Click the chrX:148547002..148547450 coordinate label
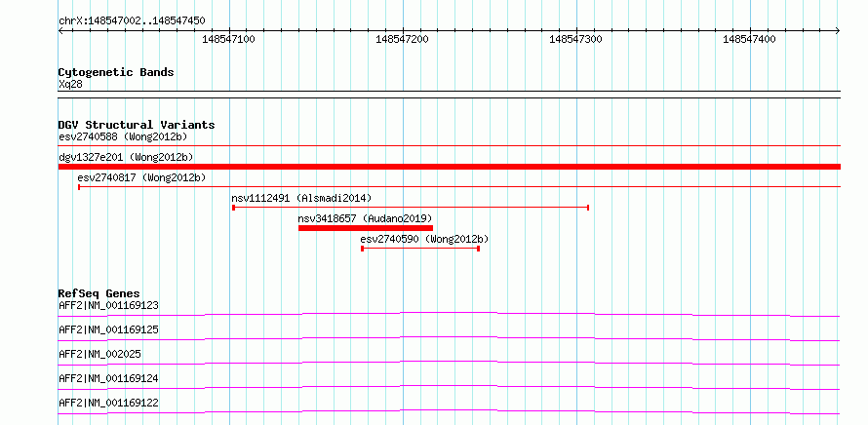This screenshot has width=868, height=425. click(132, 21)
